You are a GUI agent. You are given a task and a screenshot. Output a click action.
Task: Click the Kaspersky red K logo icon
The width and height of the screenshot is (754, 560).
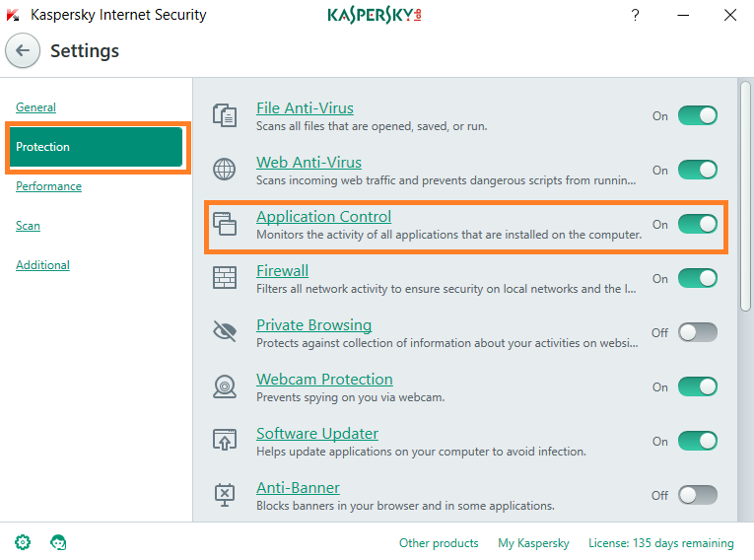click(x=13, y=15)
